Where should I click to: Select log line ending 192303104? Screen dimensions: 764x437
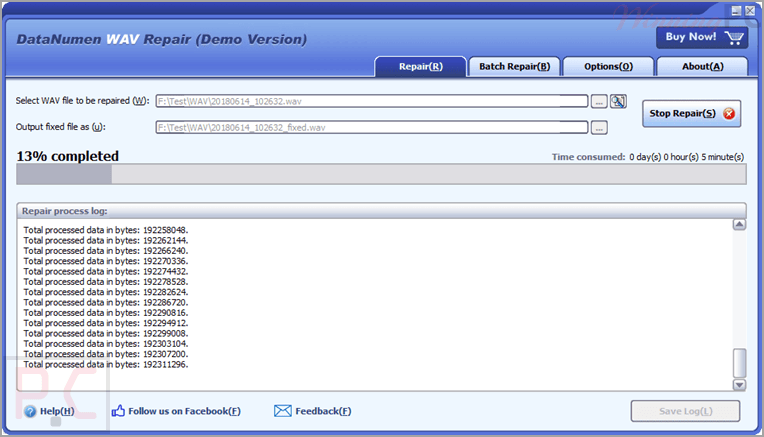(x=106, y=344)
